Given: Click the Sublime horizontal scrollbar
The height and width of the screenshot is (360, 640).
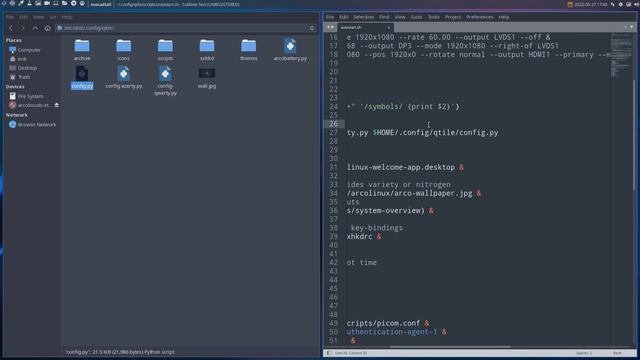Looking at the screenshot, I should pyautogui.click(x=450, y=347).
